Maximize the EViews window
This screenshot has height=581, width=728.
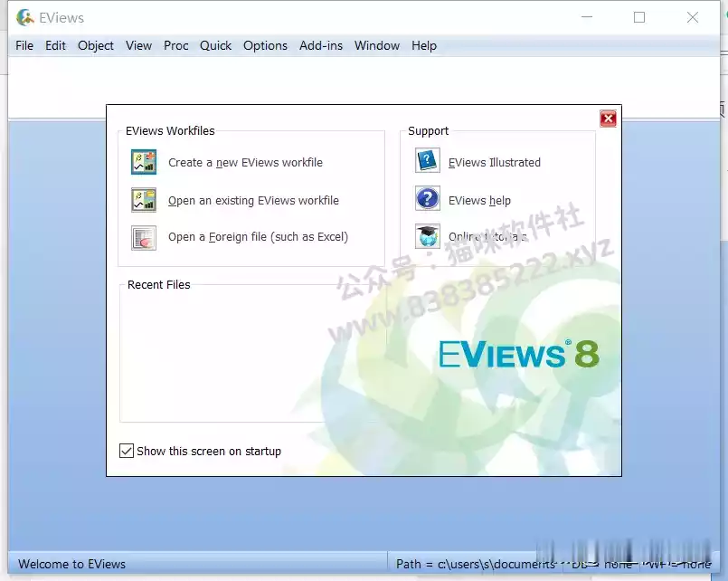coord(639,17)
